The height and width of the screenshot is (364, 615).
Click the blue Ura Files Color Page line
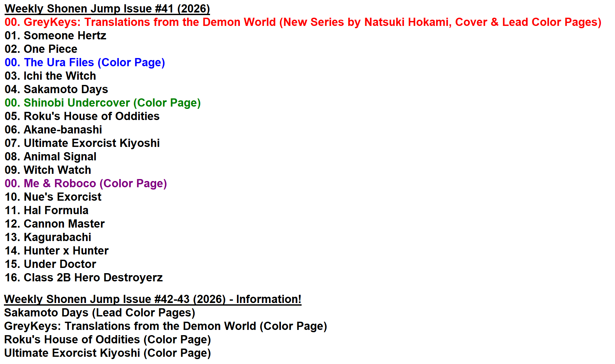(x=85, y=62)
